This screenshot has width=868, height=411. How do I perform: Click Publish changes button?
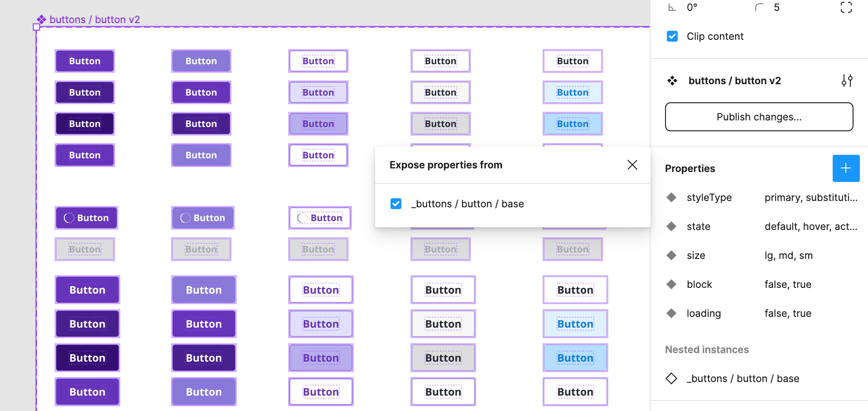[x=759, y=117]
